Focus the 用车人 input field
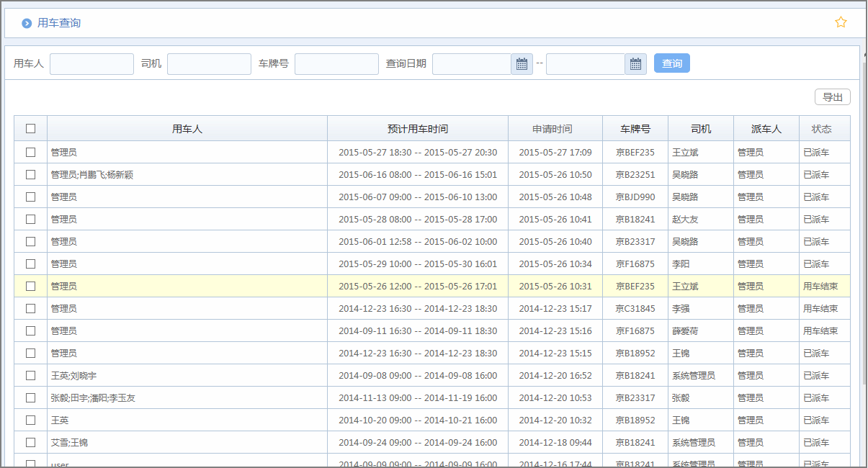 [x=91, y=64]
